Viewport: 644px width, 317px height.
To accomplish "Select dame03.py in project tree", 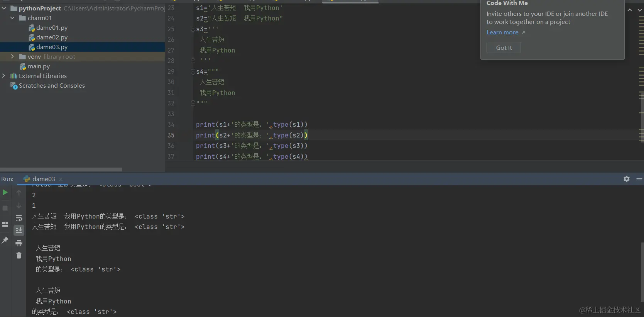I will point(52,47).
